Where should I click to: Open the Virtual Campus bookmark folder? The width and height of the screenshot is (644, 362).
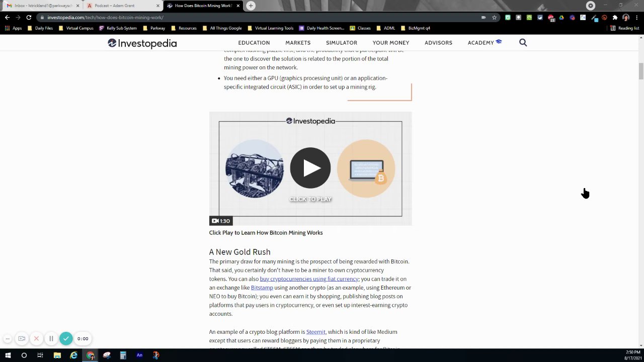[76, 28]
